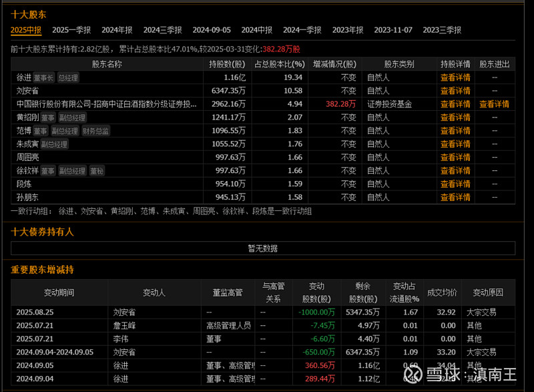Click the 变动期间 column header
Image resolution: width=534 pixels, height=392 pixels.
(x=59, y=292)
